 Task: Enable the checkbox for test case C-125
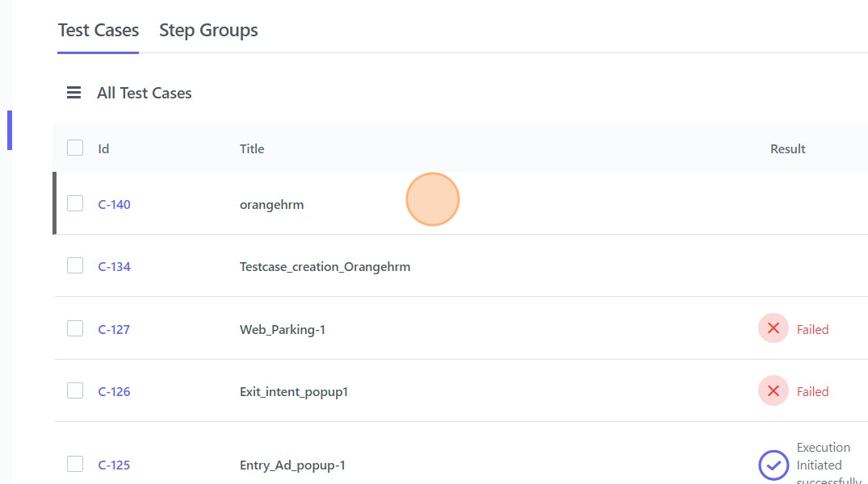pyautogui.click(x=75, y=464)
